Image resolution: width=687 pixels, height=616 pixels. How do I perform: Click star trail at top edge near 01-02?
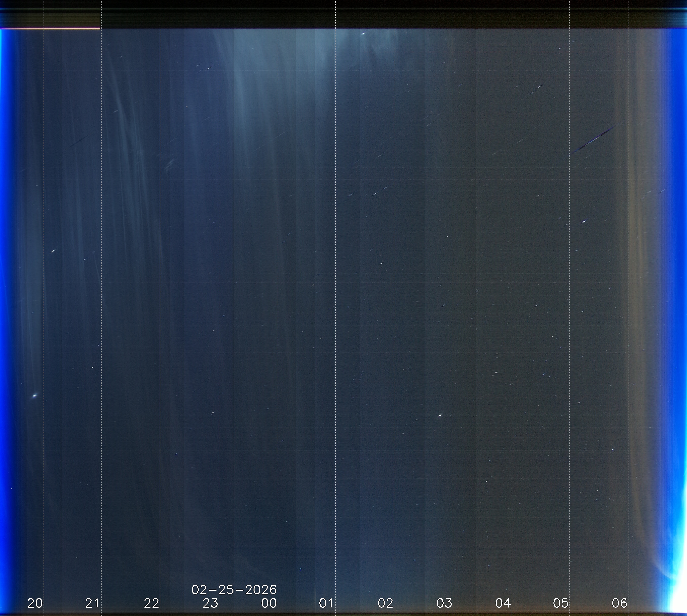[363, 33]
